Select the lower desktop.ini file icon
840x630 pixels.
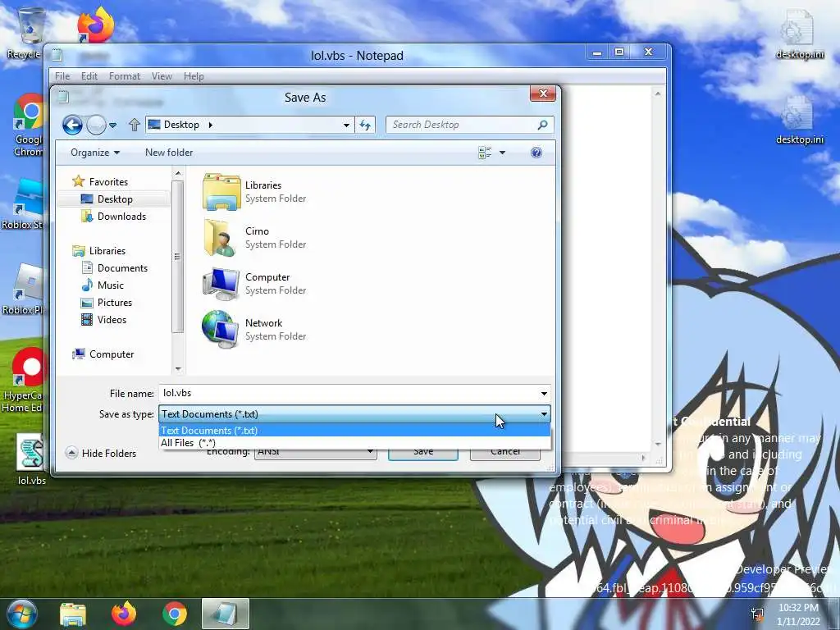click(x=799, y=121)
